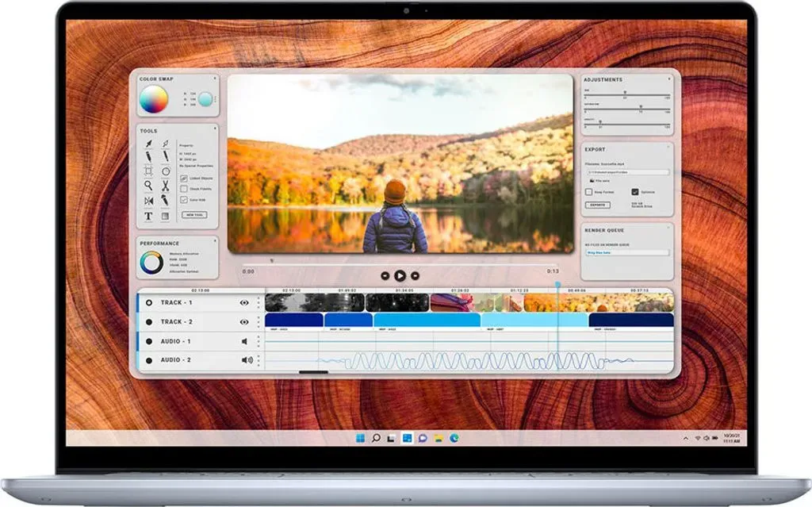812x507 pixels.
Task: Click the color wheel in Color Swap
Action: click(x=154, y=100)
